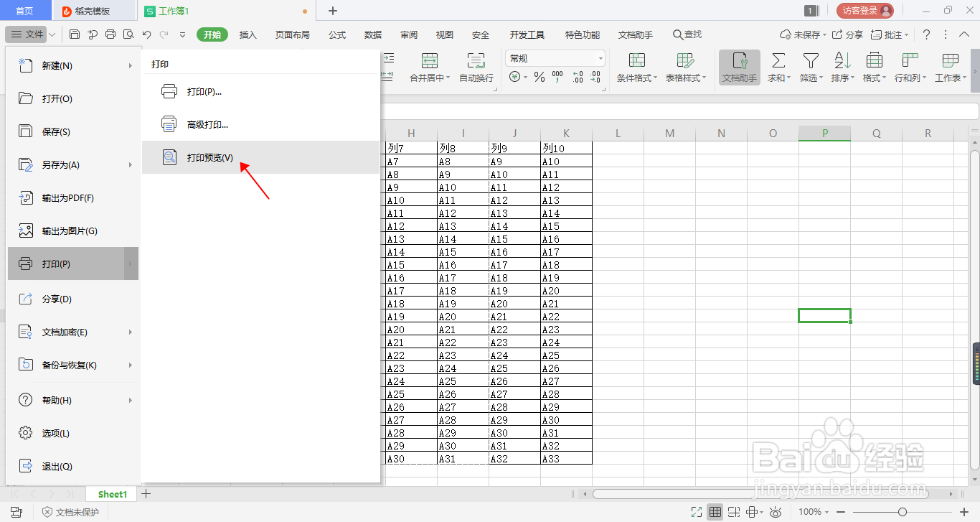Open 开发工具 ribbon tab
The height and width of the screenshot is (522, 980).
pyautogui.click(x=527, y=34)
